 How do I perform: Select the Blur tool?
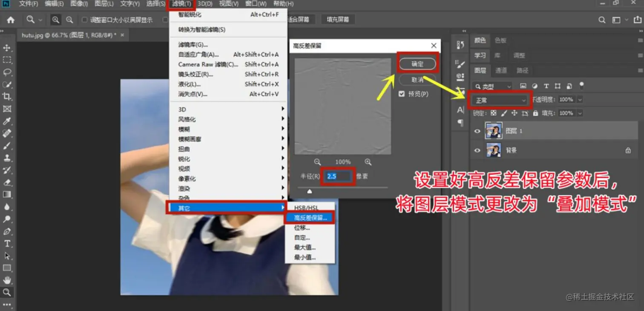point(7,207)
